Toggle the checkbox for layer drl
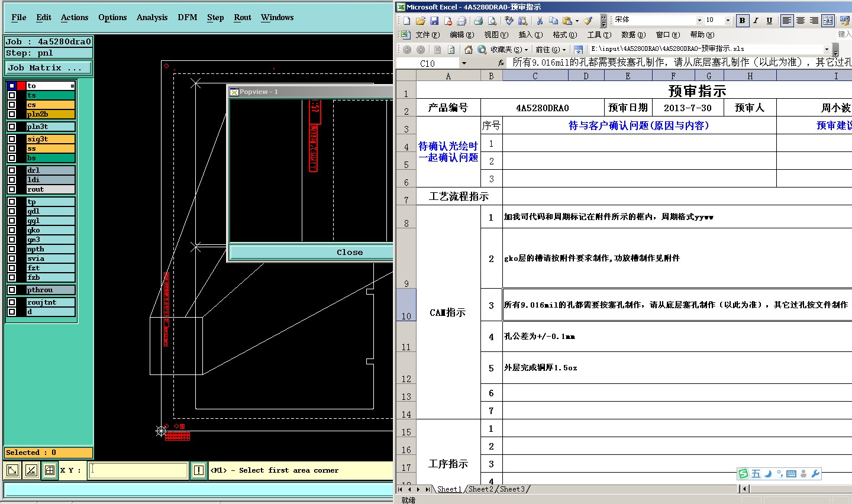 [x=11, y=170]
